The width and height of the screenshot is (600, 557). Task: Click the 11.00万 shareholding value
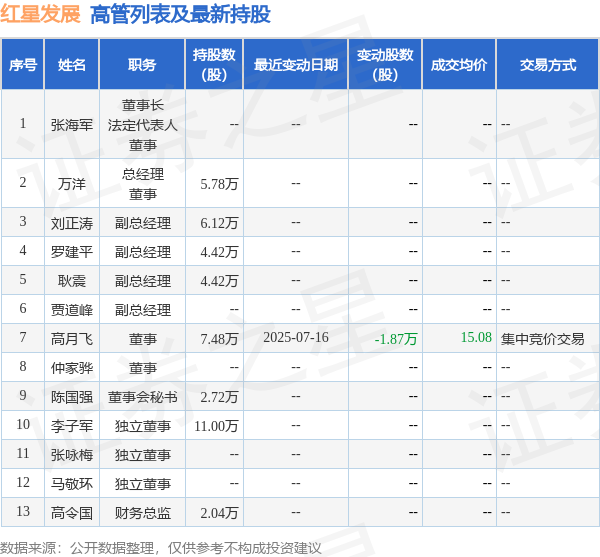(x=216, y=426)
